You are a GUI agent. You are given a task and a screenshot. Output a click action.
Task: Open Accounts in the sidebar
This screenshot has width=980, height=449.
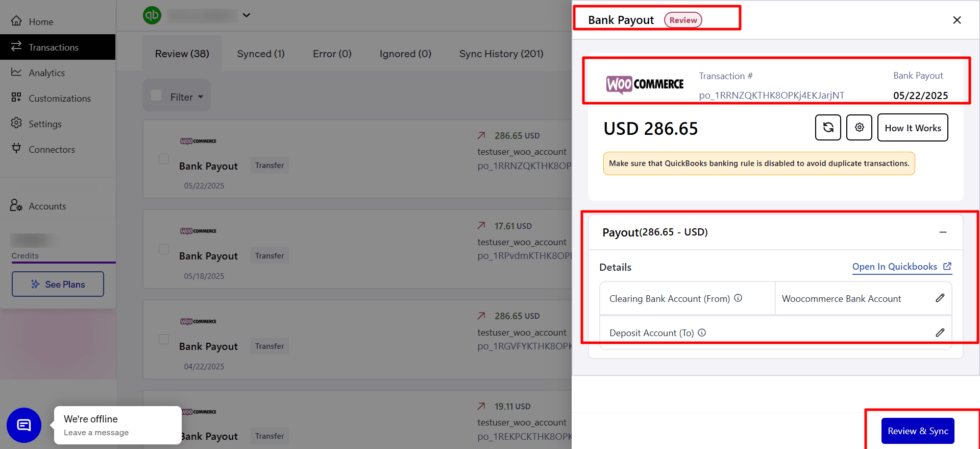[x=58, y=206]
